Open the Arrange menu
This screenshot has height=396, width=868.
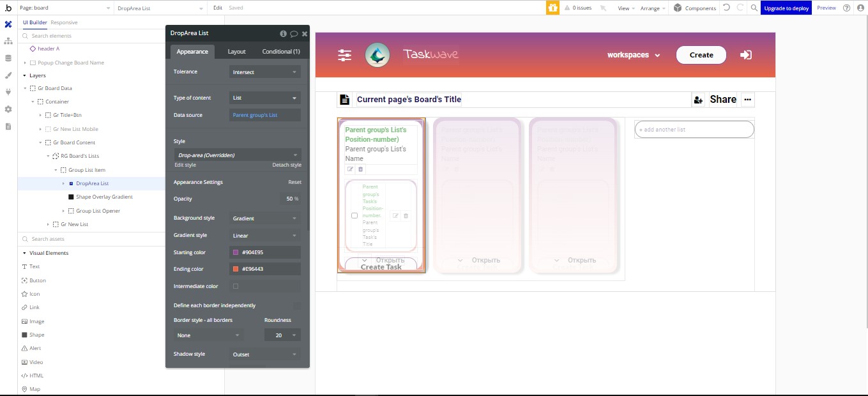pyautogui.click(x=653, y=8)
